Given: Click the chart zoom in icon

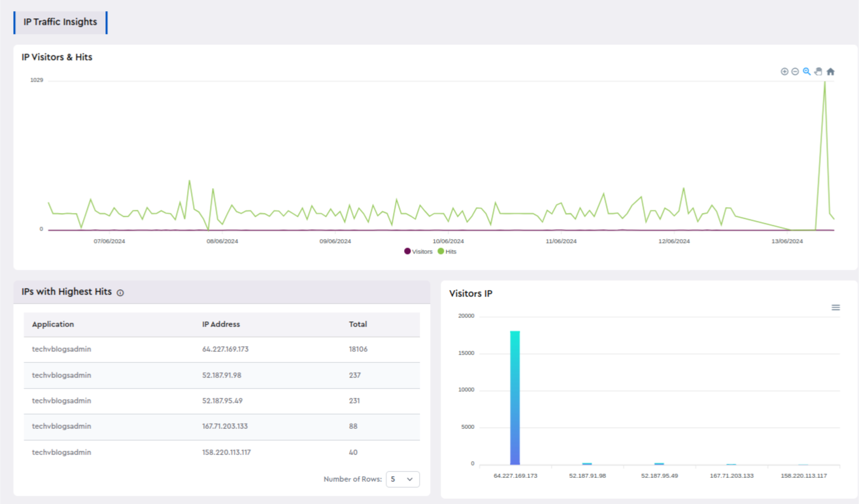Looking at the screenshot, I should coord(784,71).
